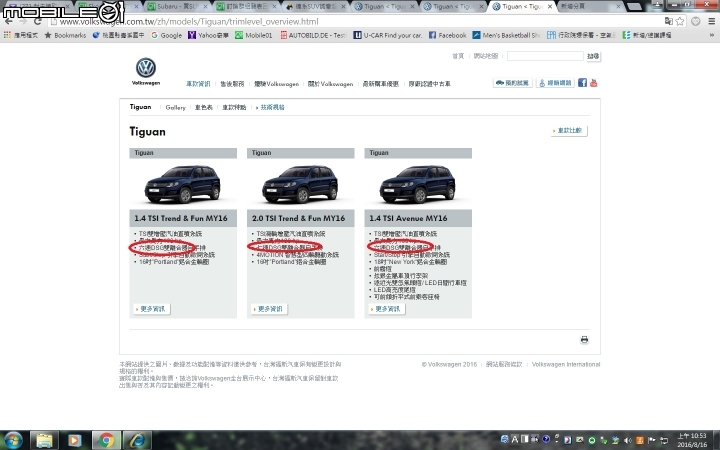Image resolution: width=720 pixels, height=450 pixels.
Task: Open the U-CAR Find your car bookmark
Action: tap(388, 35)
